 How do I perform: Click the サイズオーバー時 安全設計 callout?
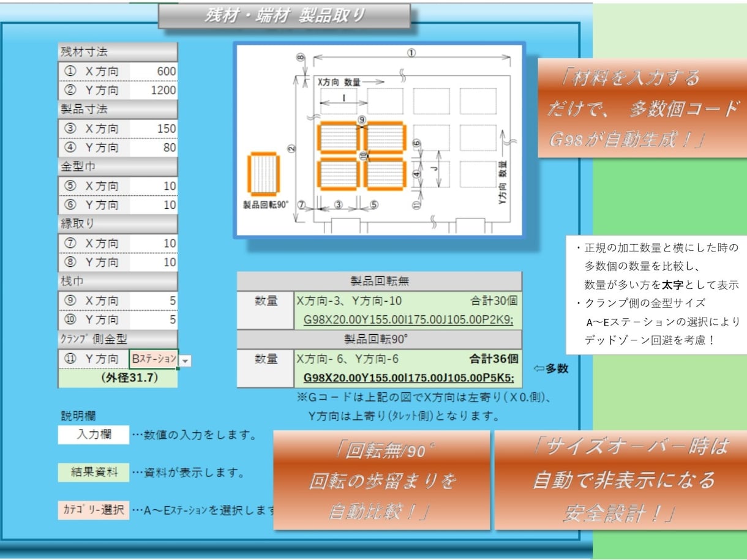coord(620,480)
